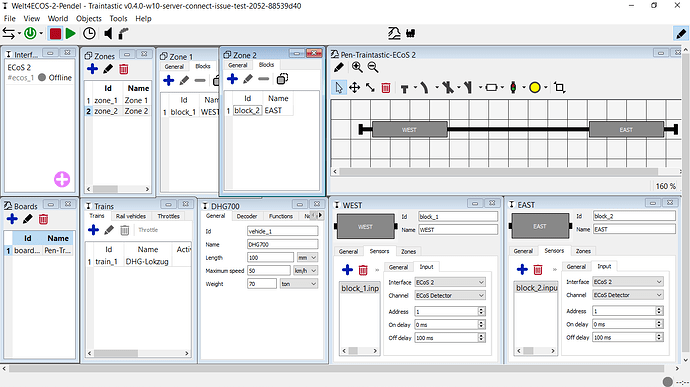Image resolution: width=690 pixels, height=387 pixels.
Task: Open Channel dropdown in EAST window
Action: 628,295
